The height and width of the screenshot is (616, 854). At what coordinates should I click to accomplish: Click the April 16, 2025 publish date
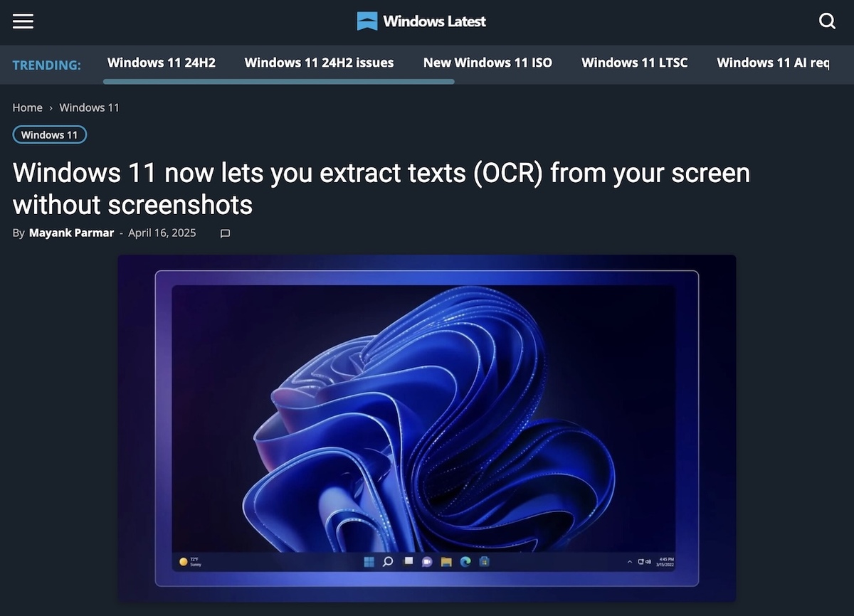(162, 233)
